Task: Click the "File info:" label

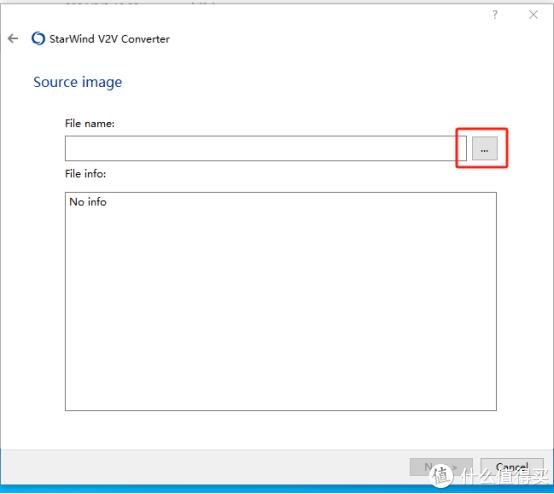Action: point(86,174)
